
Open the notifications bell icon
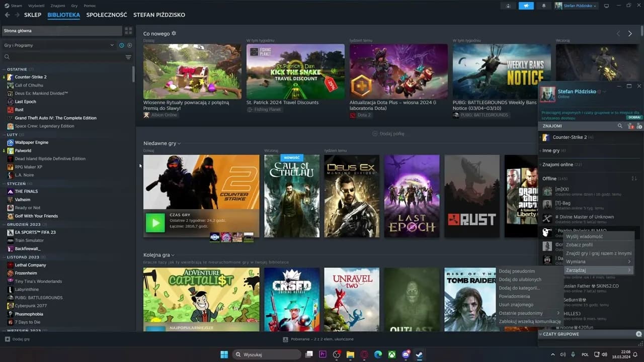tap(543, 6)
